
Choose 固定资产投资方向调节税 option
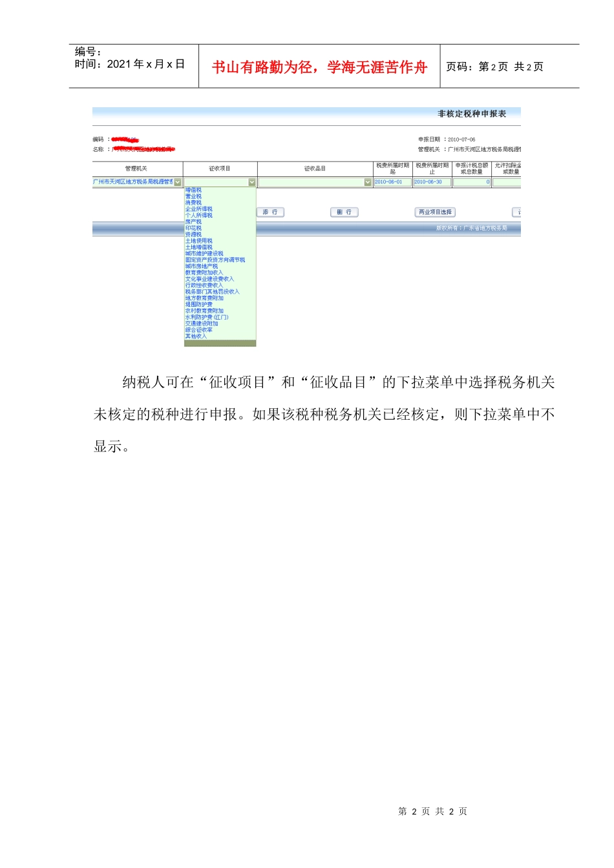215,260
